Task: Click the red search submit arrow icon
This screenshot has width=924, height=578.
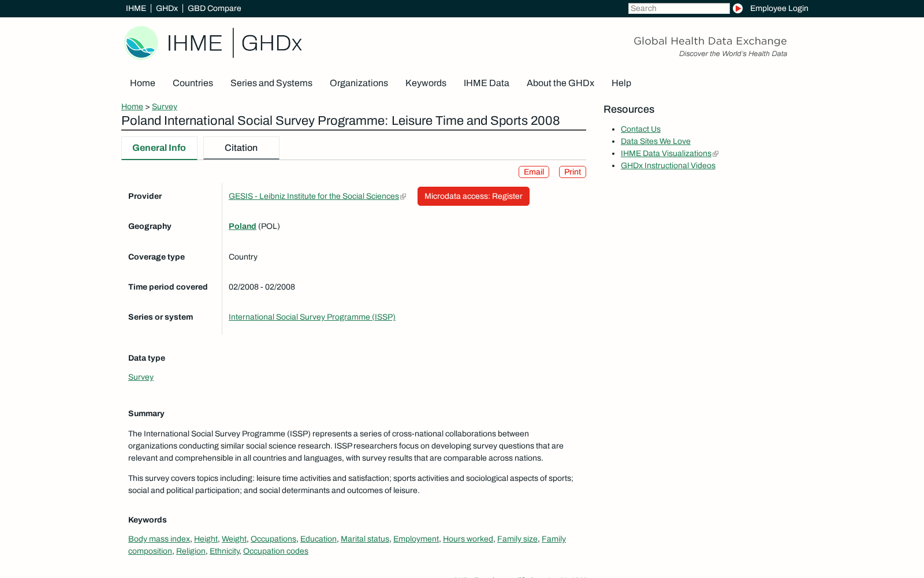Action: tap(737, 8)
